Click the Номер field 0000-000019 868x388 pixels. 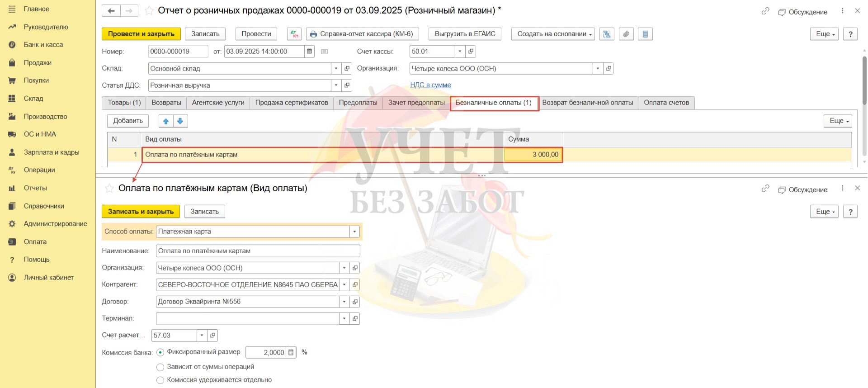178,52
